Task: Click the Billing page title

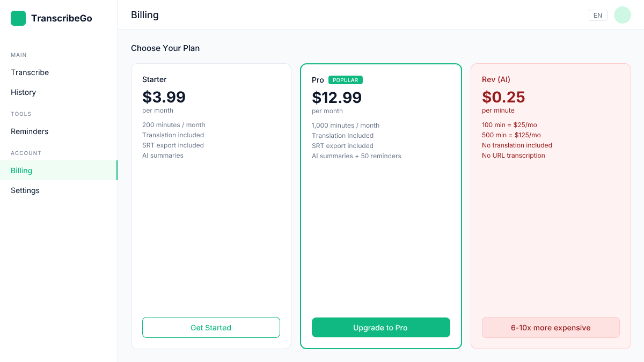Action: (x=144, y=15)
